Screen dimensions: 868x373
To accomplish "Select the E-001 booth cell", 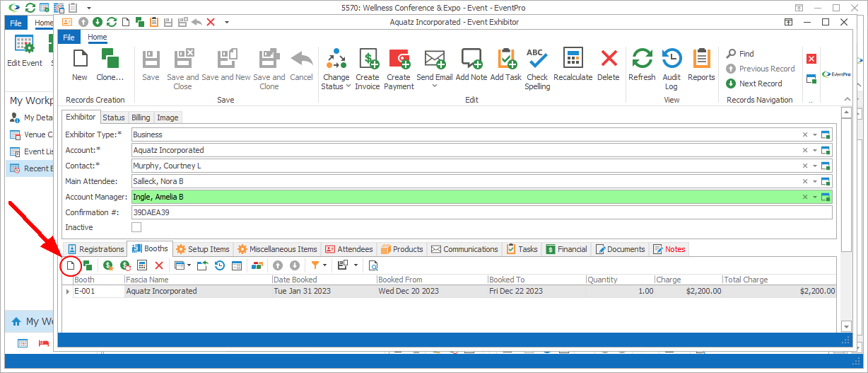I will pos(98,291).
